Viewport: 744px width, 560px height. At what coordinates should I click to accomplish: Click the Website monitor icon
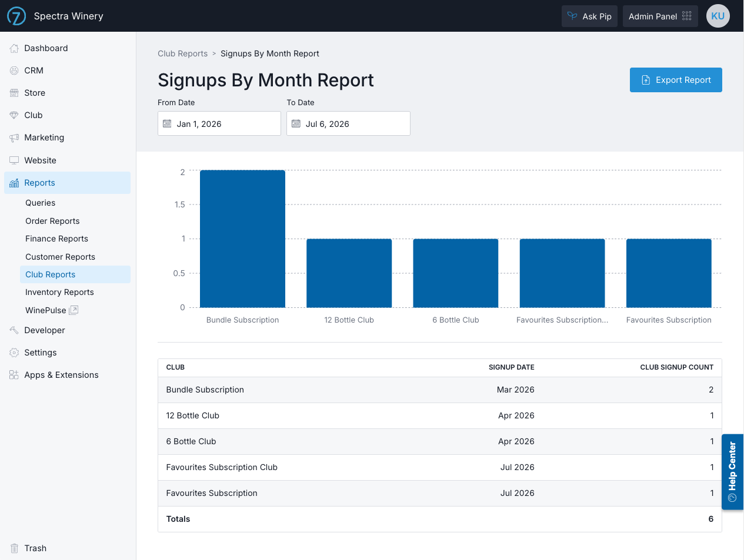pos(14,160)
